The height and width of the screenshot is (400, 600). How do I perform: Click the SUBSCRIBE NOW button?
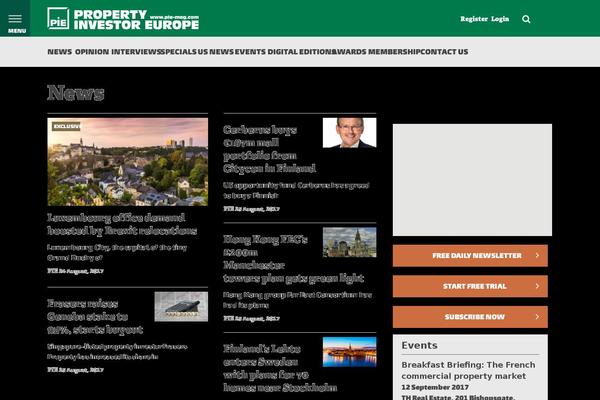[x=470, y=317]
